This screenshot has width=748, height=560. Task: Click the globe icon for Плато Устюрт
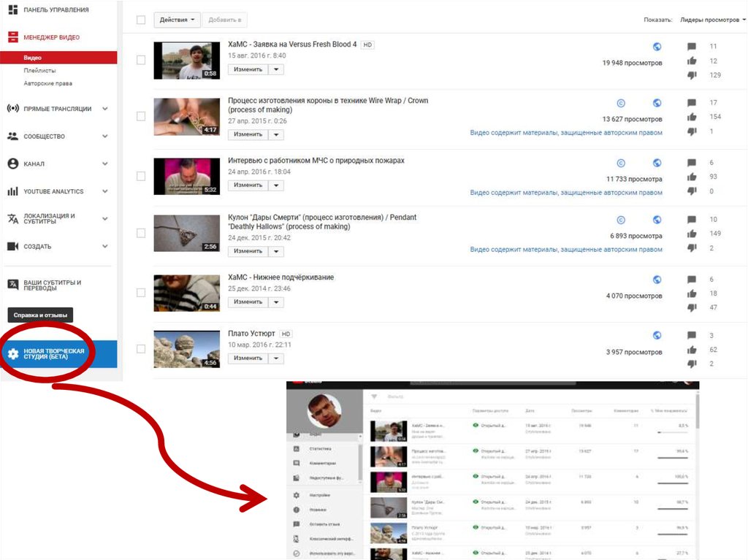[x=657, y=335]
